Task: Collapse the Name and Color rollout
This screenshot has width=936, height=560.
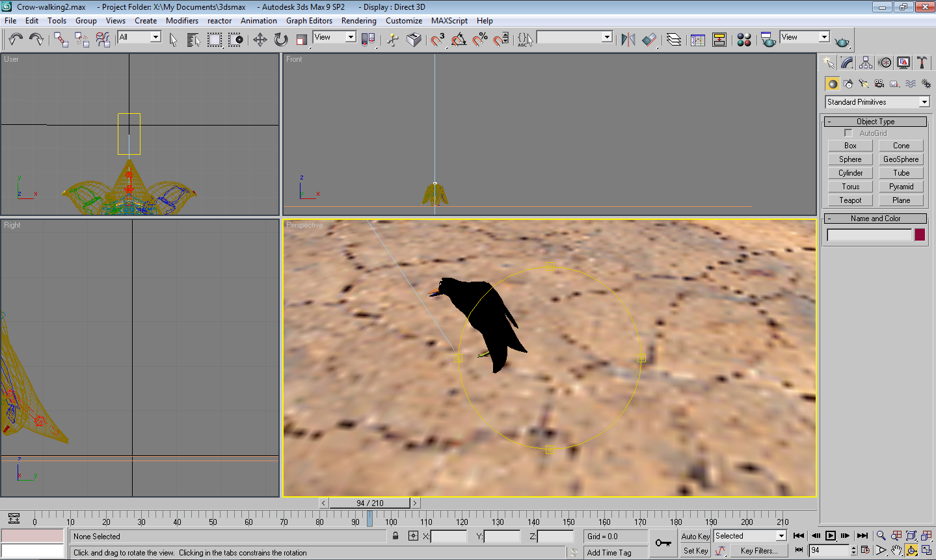Action: pos(876,219)
